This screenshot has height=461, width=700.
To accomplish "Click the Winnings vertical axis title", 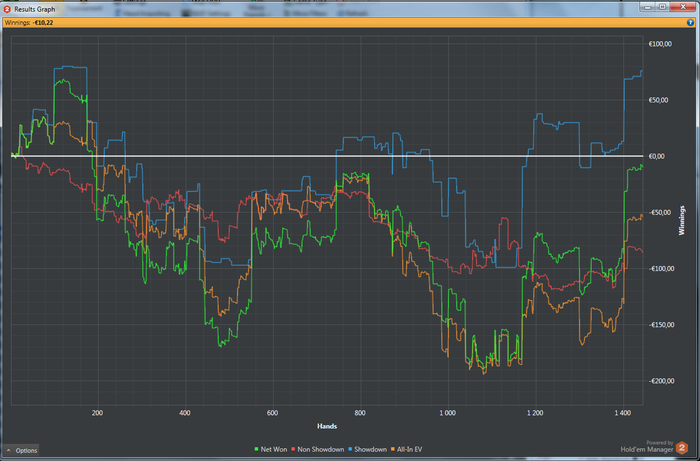I will pyautogui.click(x=682, y=220).
